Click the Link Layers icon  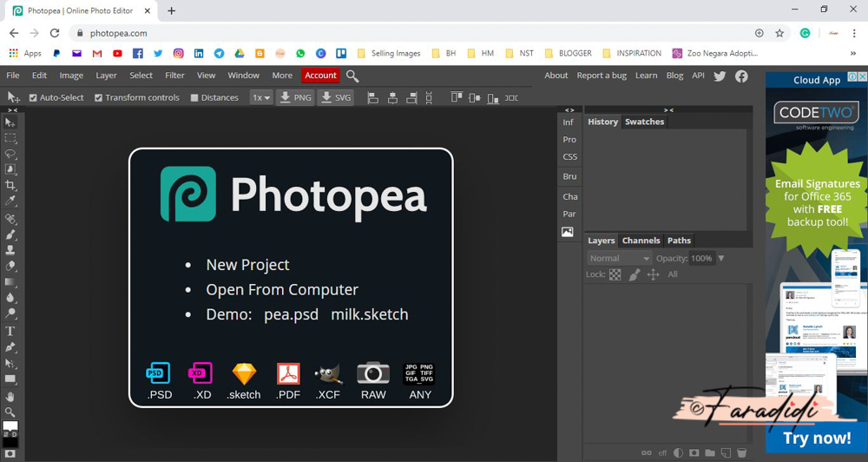click(646, 452)
